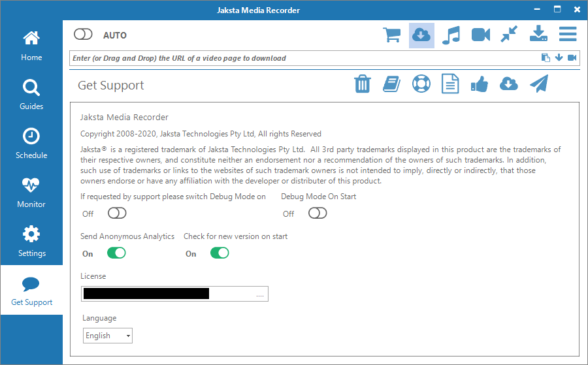Click the shopping cart purchase icon

tap(392, 35)
